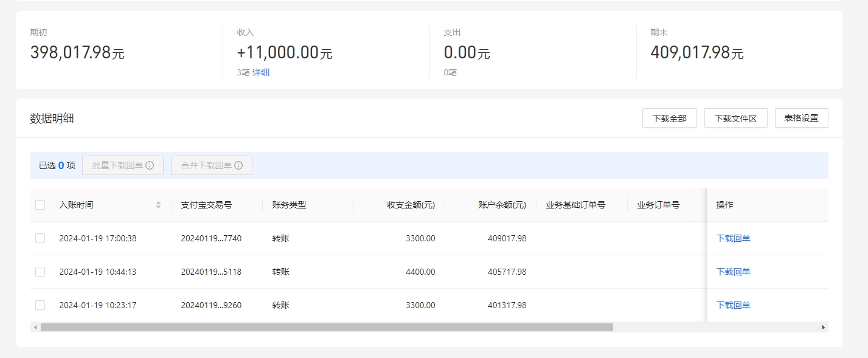Click info icon beside 合并下载回单
The width and height of the screenshot is (868, 358).
point(238,165)
